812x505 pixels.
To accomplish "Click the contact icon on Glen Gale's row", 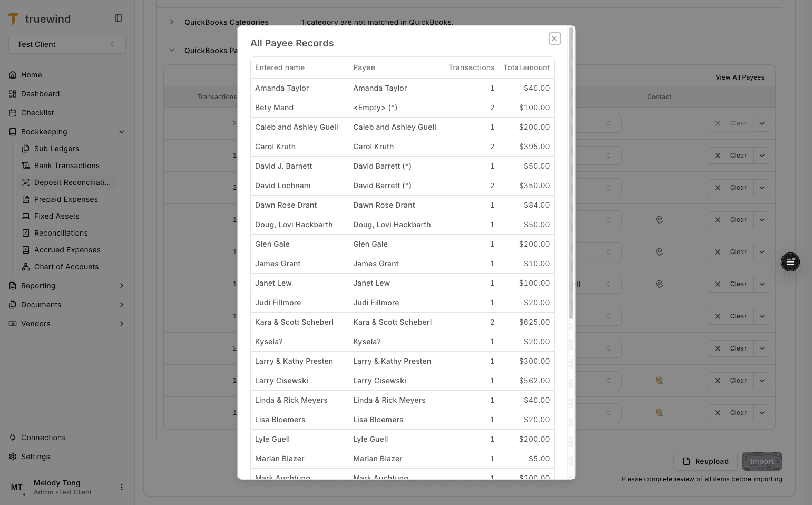I will click(x=659, y=252).
